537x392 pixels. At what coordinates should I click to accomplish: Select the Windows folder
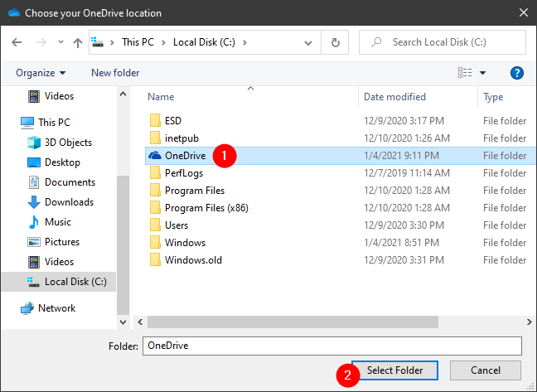tap(185, 243)
